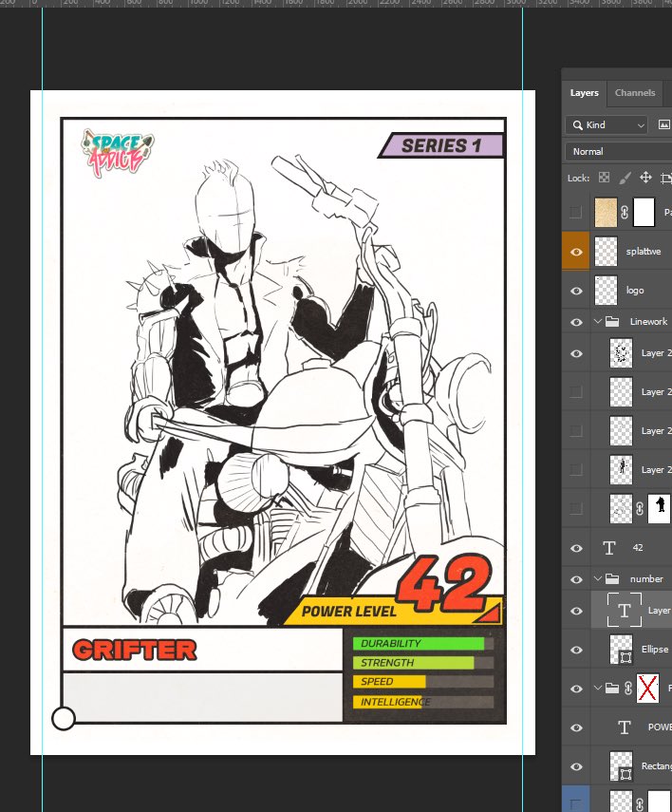Image resolution: width=672 pixels, height=812 pixels.
Task: Click the folder icon of the red X masked group
Action: pos(612,689)
